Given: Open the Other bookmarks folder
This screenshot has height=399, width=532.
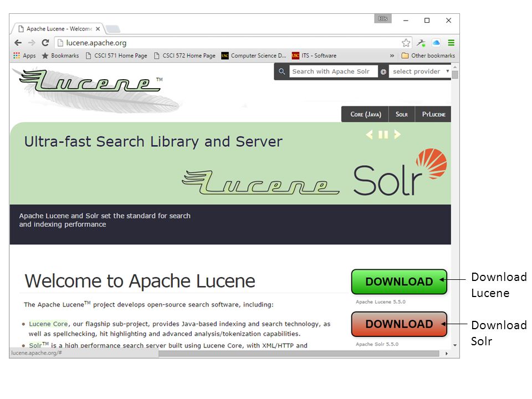Looking at the screenshot, I should (x=428, y=55).
